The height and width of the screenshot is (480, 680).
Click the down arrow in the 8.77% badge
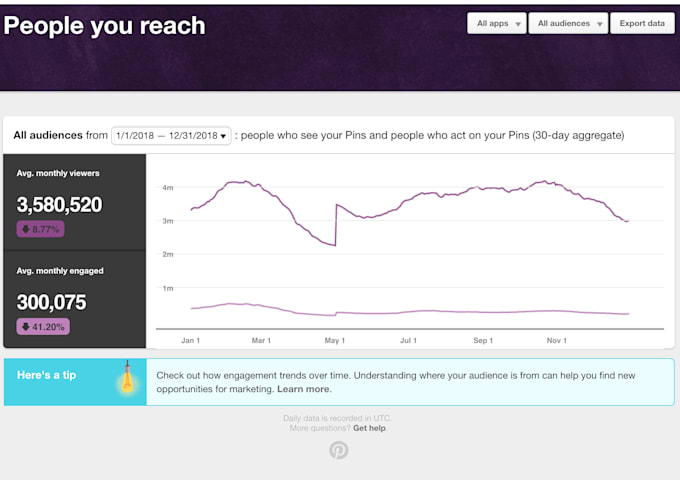pyautogui.click(x=26, y=229)
